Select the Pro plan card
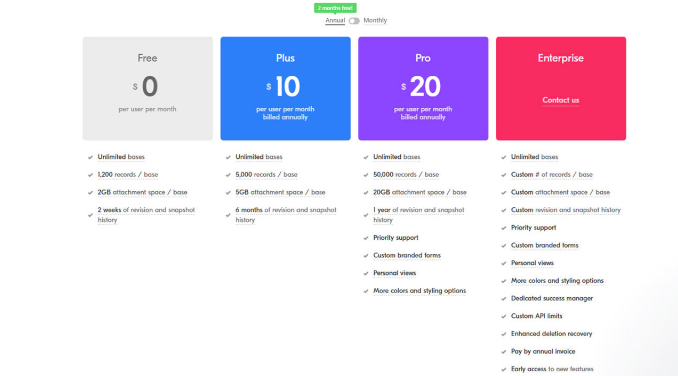The width and height of the screenshot is (678, 376). pos(423,89)
